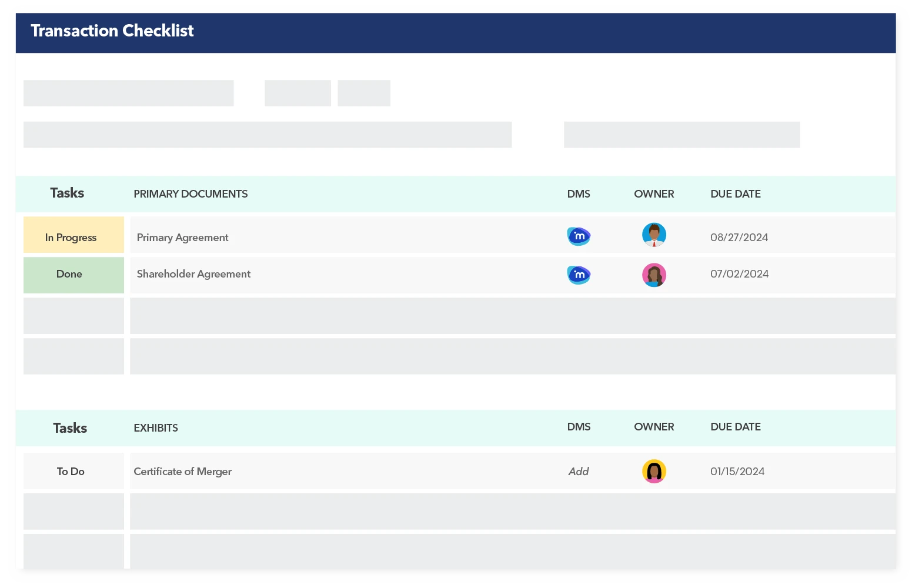Click the Shareholder Agreement owner avatar
The image size is (912, 588).
tap(654, 275)
